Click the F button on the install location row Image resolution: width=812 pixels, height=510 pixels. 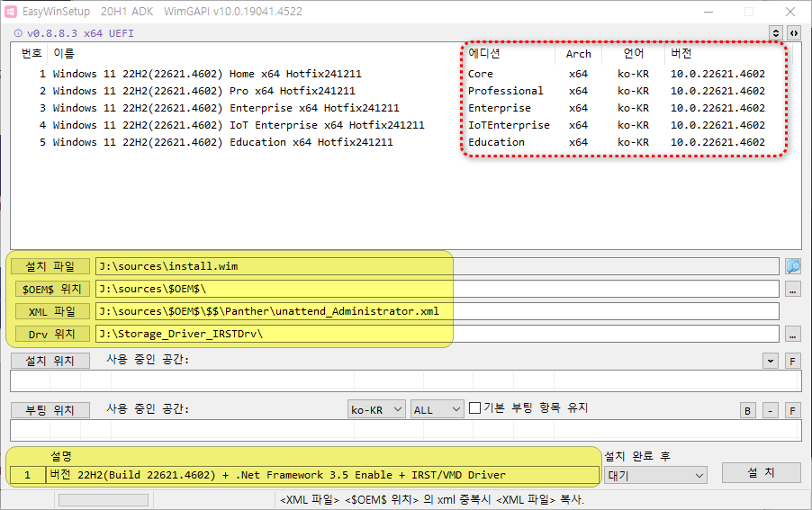click(793, 361)
